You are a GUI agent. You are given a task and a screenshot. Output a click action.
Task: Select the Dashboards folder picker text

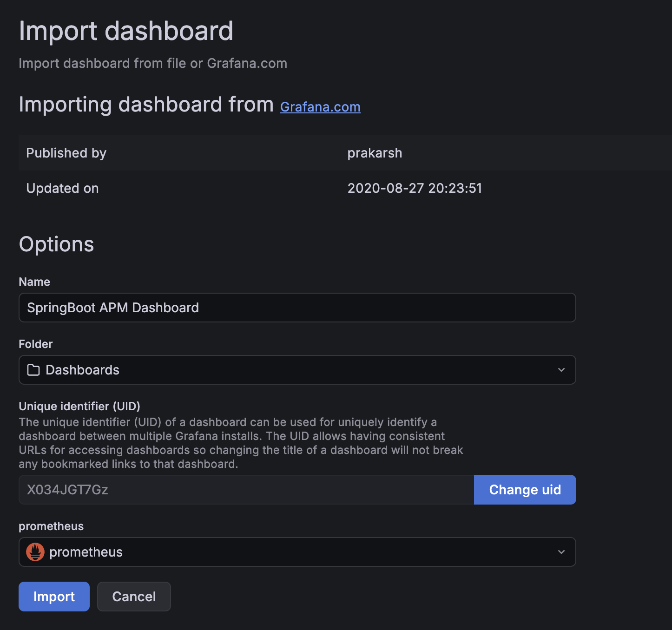coord(82,370)
